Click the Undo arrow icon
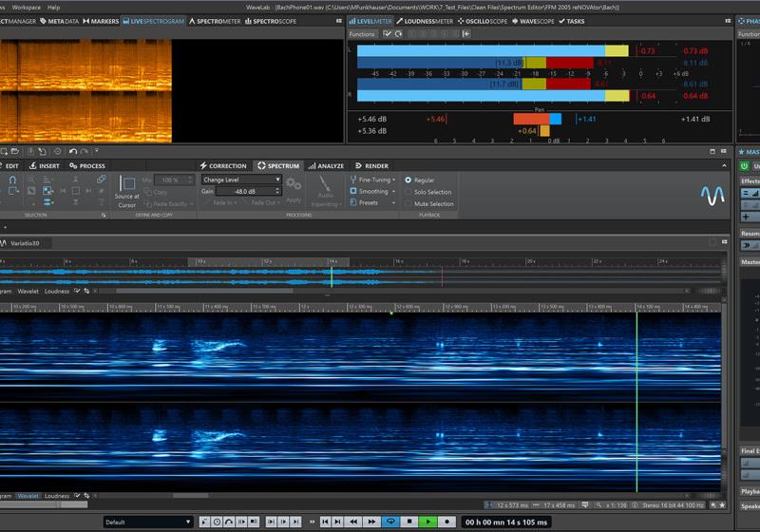The width and height of the screenshot is (760, 532). (x=73, y=151)
